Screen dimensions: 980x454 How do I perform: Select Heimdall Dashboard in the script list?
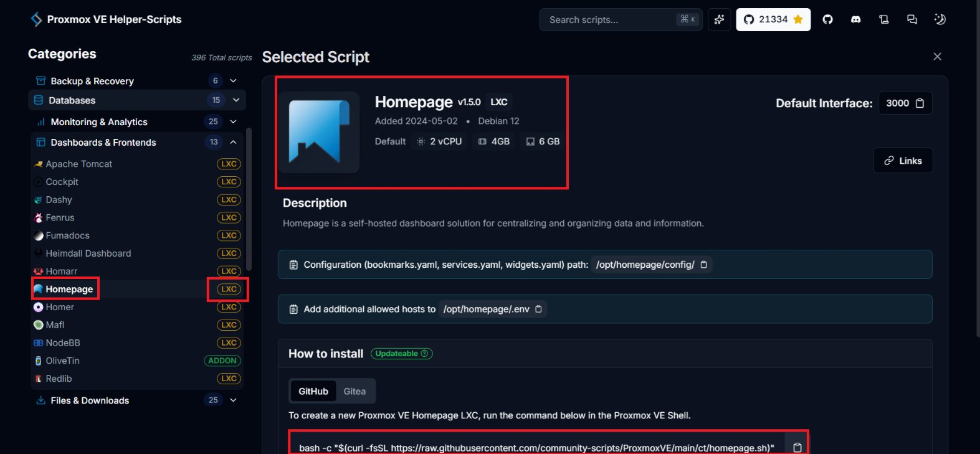coord(88,253)
